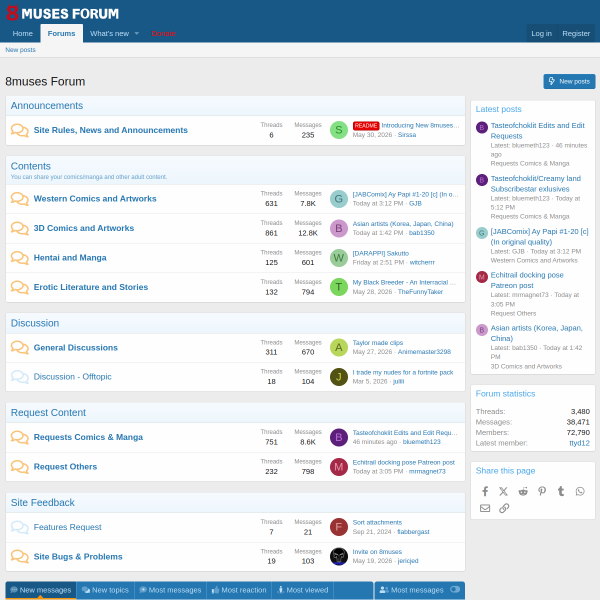Image resolution: width=600 pixels, height=600 pixels.
Task: Click the skull avatar in Site Bugs row
Action: pyautogui.click(x=339, y=557)
